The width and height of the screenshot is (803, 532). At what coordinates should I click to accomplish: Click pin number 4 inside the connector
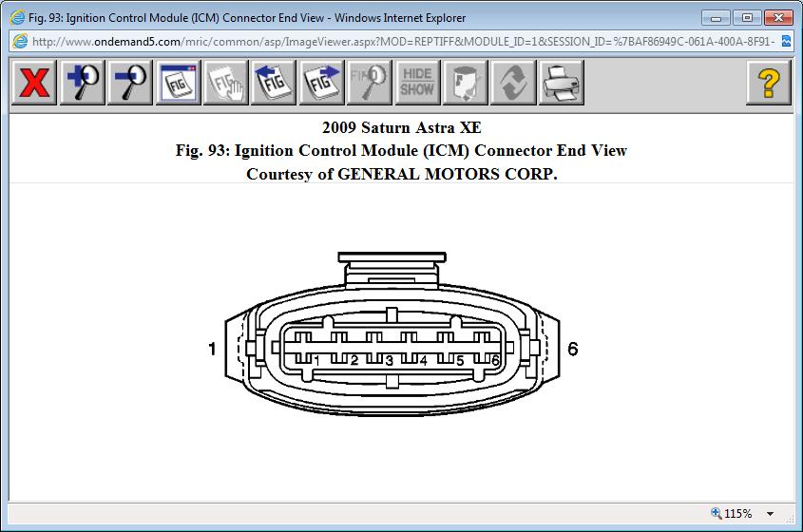423,360
